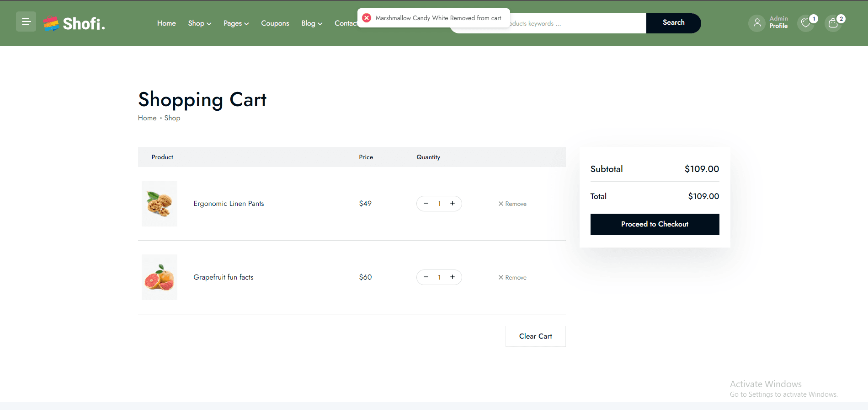Screen dimensions: 868x410
Task: Expand the Pages dropdown menu
Action: click(236, 23)
